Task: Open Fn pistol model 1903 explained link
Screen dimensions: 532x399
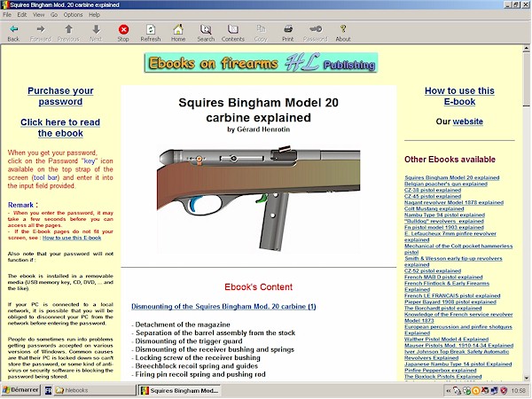Action: pyautogui.click(x=444, y=227)
